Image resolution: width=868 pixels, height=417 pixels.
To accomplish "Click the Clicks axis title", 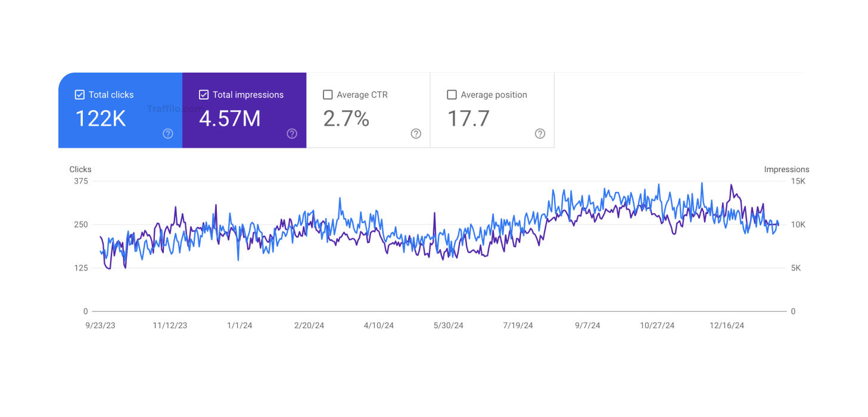I will coord(80,169).
